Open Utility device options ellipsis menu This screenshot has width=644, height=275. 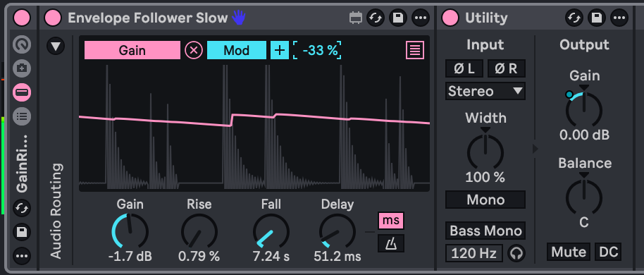(619, 18)
